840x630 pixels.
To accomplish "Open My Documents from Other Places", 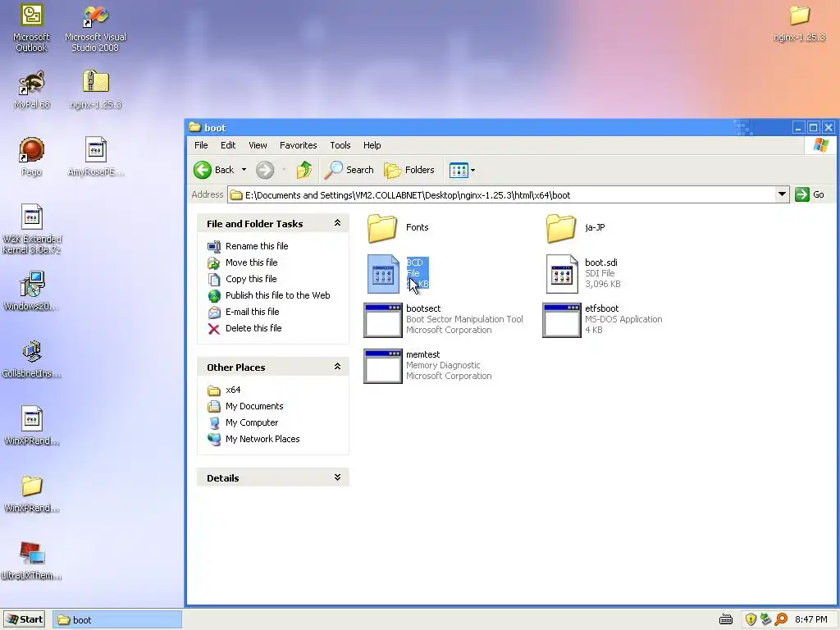I will point(254,406).
